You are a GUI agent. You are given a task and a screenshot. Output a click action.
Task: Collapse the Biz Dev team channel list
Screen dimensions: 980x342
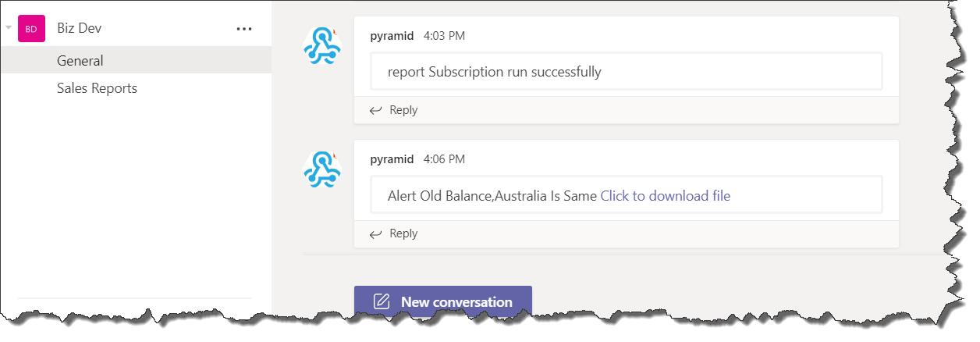click(x=9, y=28)
